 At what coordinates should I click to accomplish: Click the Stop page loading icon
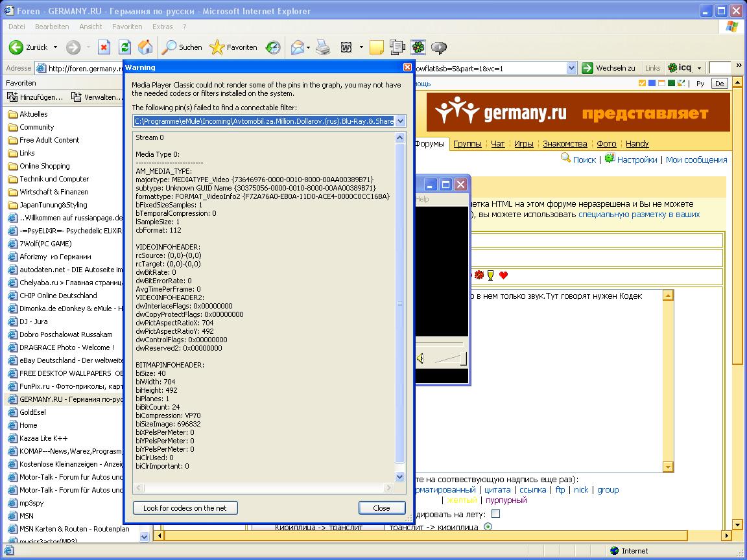tap(104, 47)
